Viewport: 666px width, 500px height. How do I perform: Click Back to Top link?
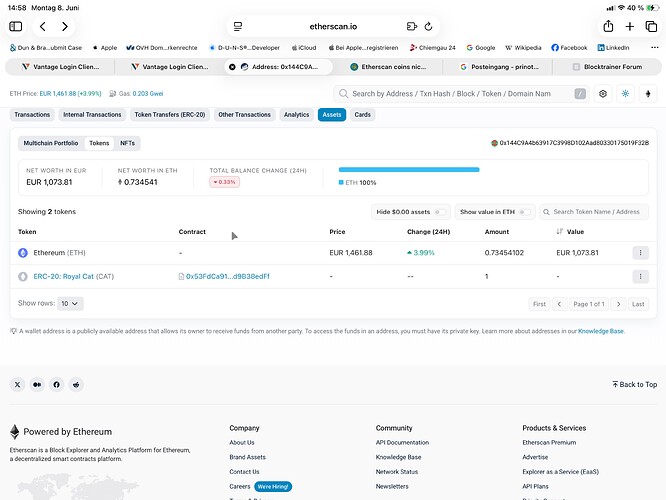pos(635,384)
